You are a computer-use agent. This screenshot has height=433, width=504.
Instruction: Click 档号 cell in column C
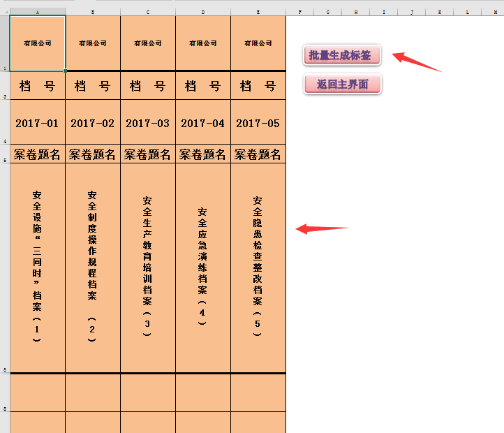(148, 86)
